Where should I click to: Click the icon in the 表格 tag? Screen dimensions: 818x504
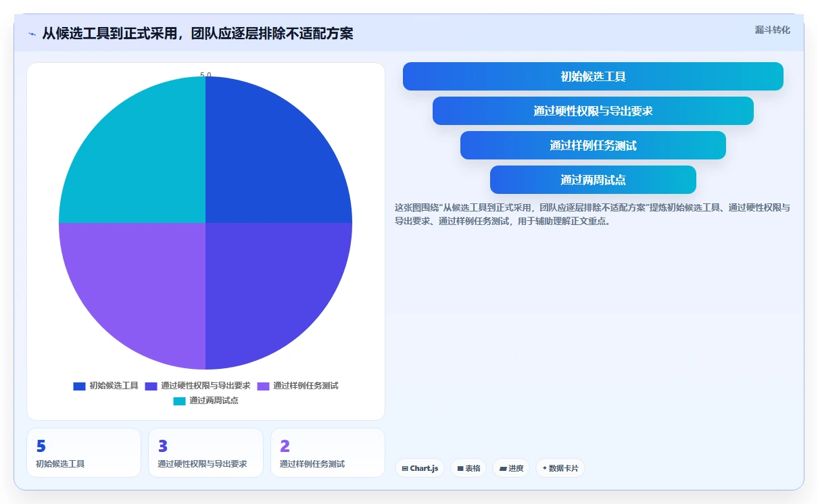point(460,468)
